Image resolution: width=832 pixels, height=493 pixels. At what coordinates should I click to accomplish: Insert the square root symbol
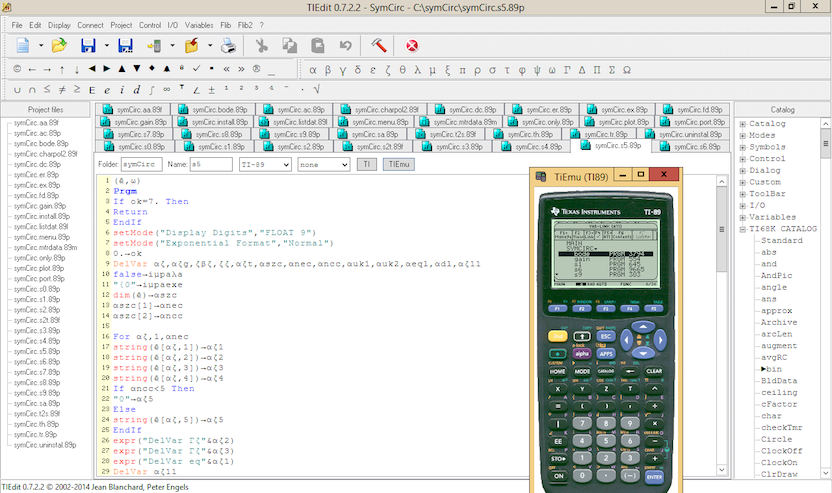tap(317, 90)
